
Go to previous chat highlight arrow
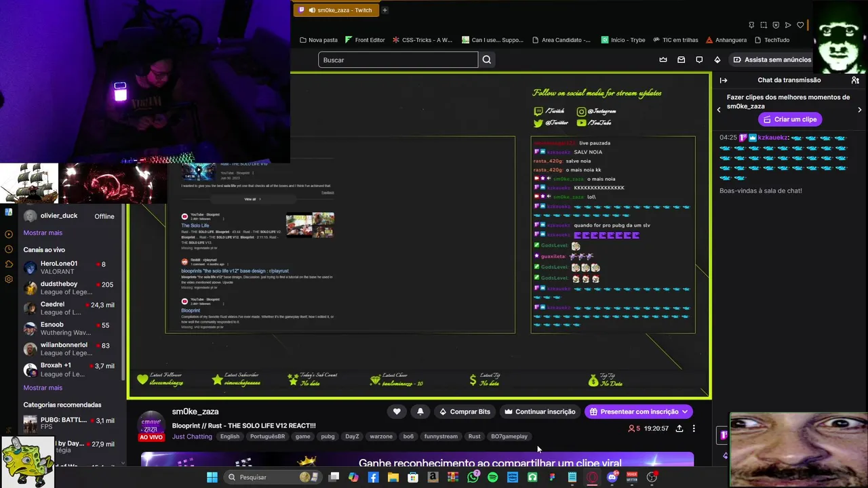pos(719,110)
